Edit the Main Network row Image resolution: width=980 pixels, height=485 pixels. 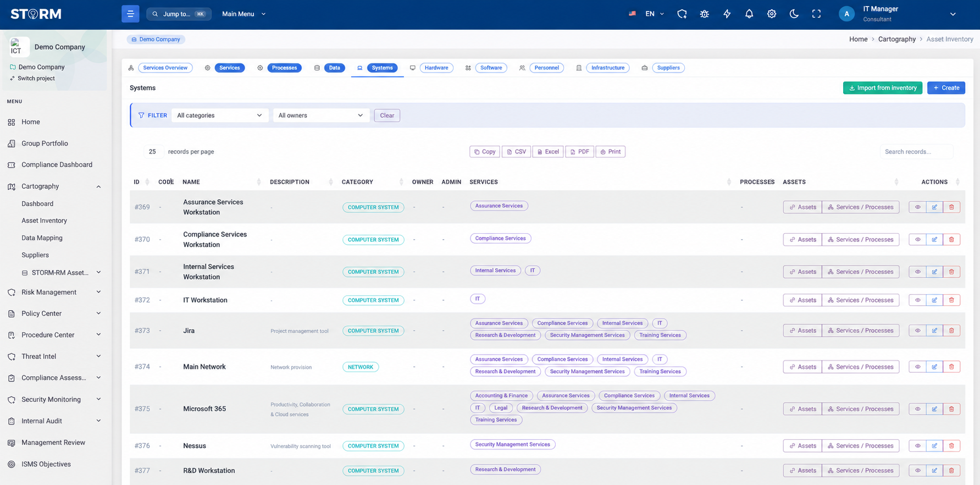tap(934, 367)
